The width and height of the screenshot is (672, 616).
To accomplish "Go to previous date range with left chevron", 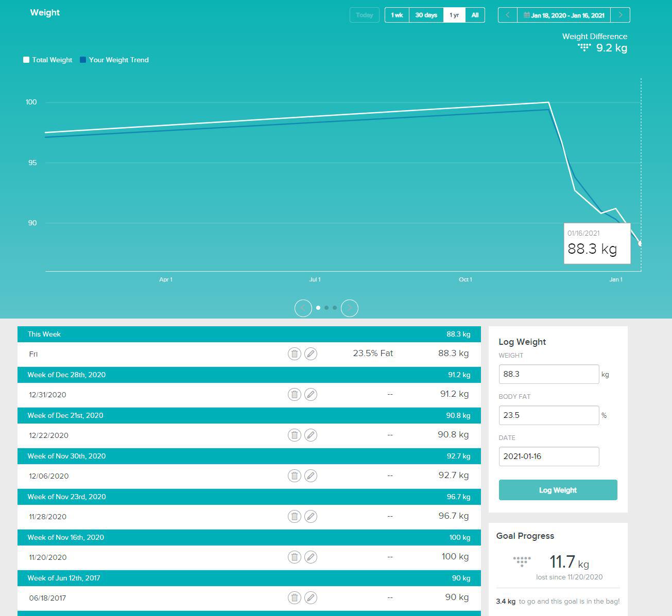I will [507, 15].
